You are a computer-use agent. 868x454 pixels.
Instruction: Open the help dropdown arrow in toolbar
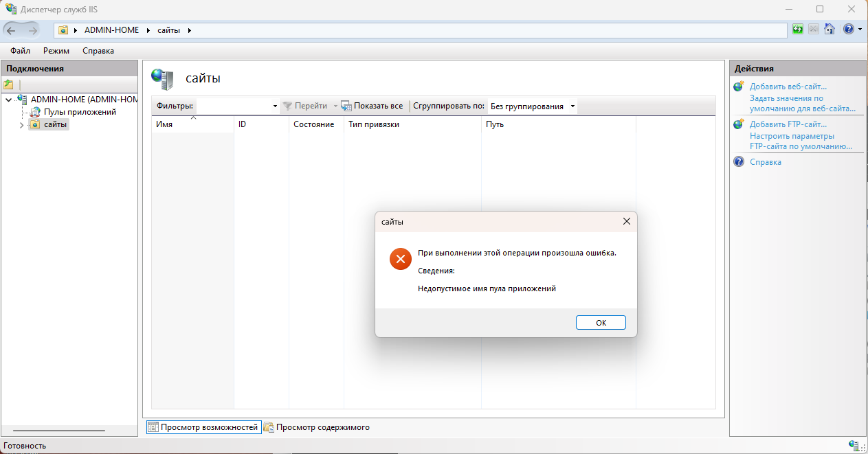860,30
